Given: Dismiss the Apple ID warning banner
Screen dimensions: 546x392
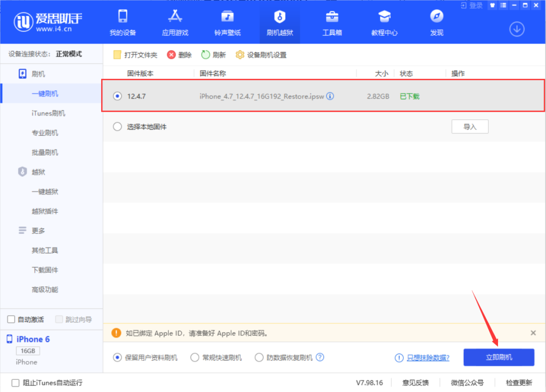Looking at the screenshot, I should [x=533, y=333].
